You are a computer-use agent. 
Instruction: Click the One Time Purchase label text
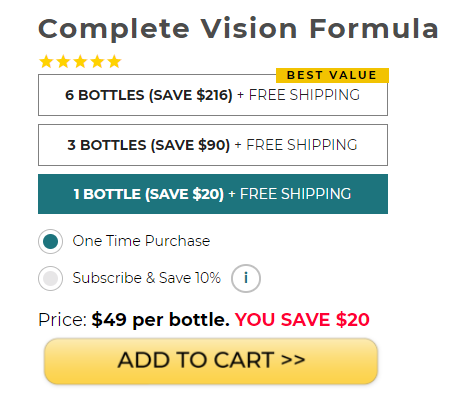pos(141,241)
